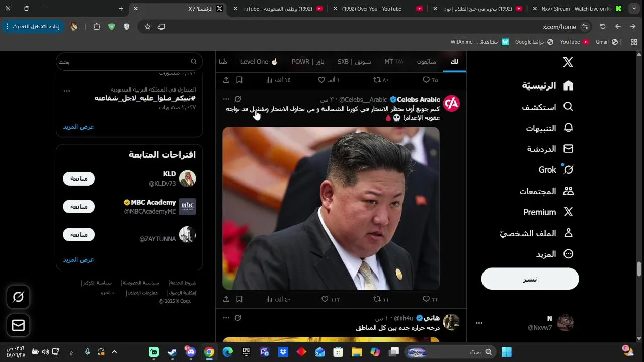The image size is (644, 362).
Task: Share the Celebs Arabic post
Action: [x=226, y=299]
